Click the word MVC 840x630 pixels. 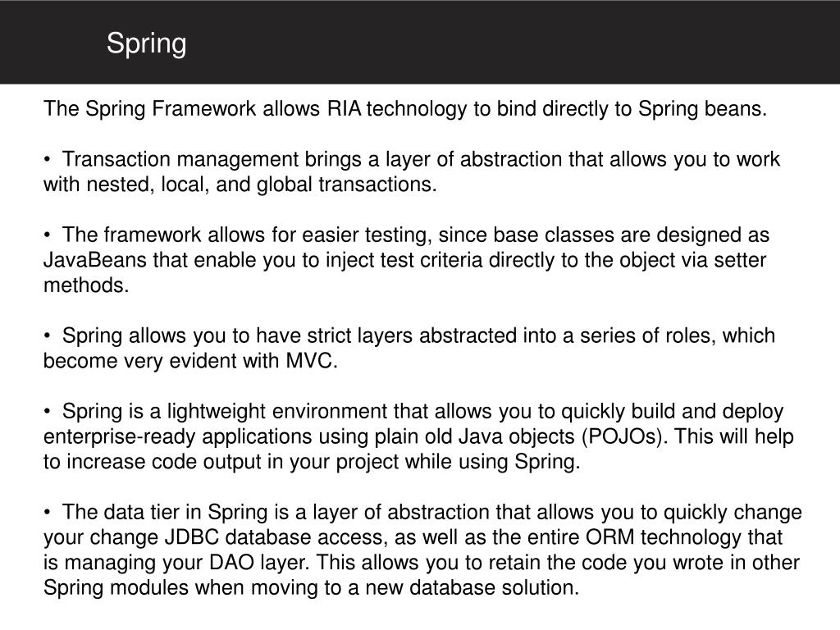pos(311,361)
